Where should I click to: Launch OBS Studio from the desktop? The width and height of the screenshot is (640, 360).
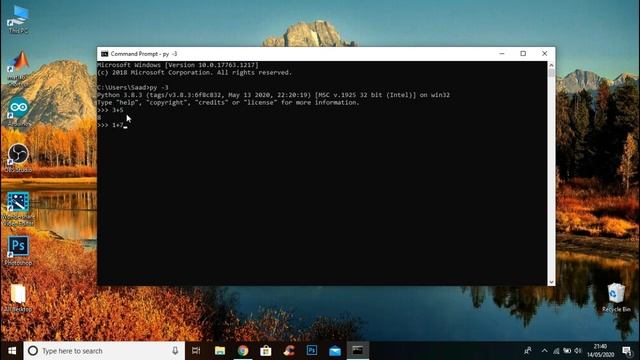coord(18,157)
